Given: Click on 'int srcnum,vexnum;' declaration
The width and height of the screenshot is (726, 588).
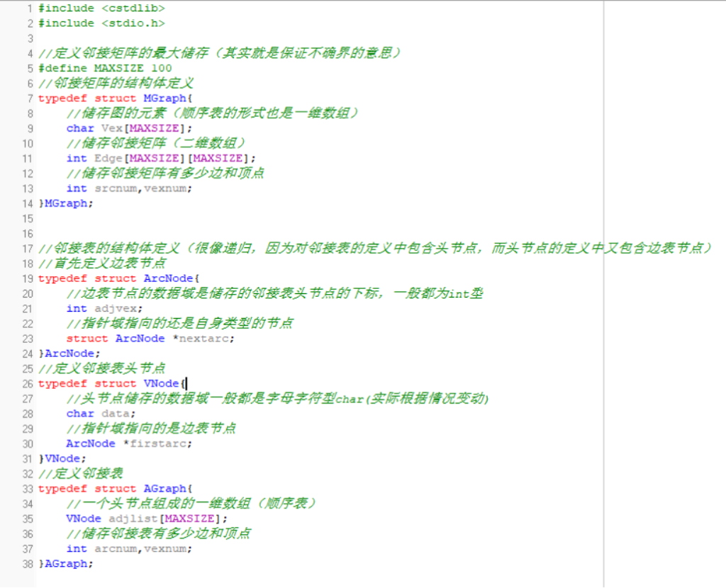Looking at the screenshot, I should point(129,188).
